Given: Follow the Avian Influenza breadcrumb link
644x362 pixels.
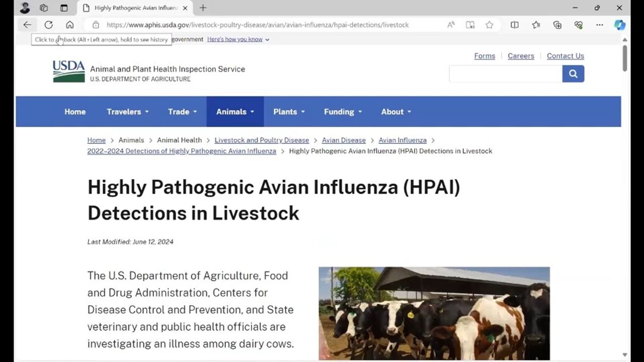Looking at the screenshot, I should point(402,140).
